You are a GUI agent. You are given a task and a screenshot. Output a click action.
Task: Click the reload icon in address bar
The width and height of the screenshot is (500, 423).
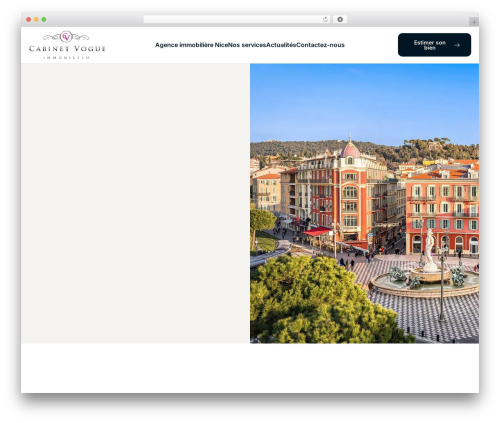pos(325,19)
